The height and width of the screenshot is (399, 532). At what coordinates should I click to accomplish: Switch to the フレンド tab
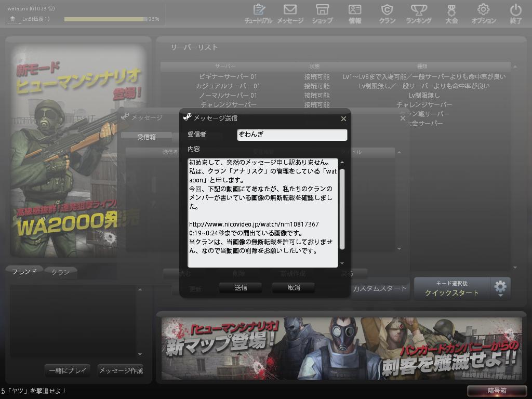[24, 272]
